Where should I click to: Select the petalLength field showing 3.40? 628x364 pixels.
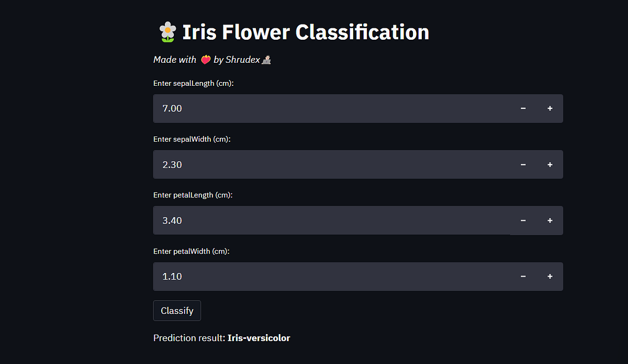[x=331, y=221]
